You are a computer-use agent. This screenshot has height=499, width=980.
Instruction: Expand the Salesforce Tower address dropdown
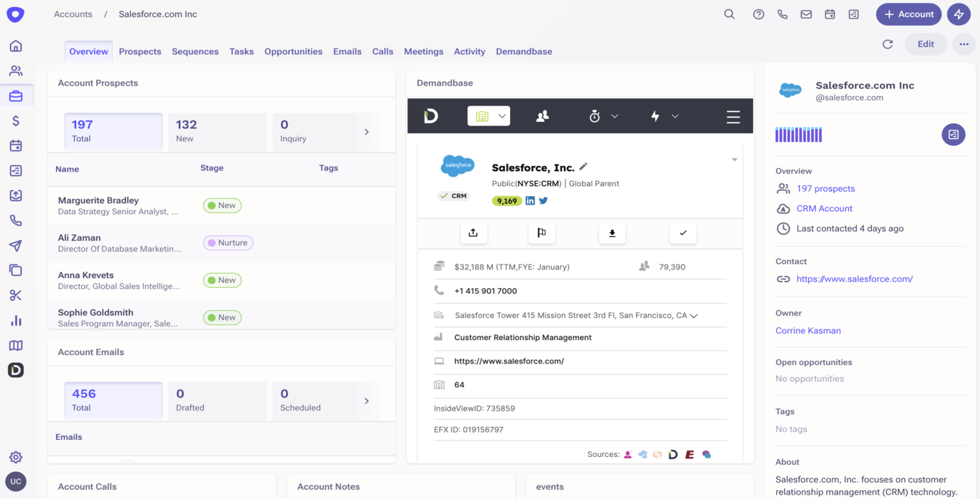click(x=694, y=316)
